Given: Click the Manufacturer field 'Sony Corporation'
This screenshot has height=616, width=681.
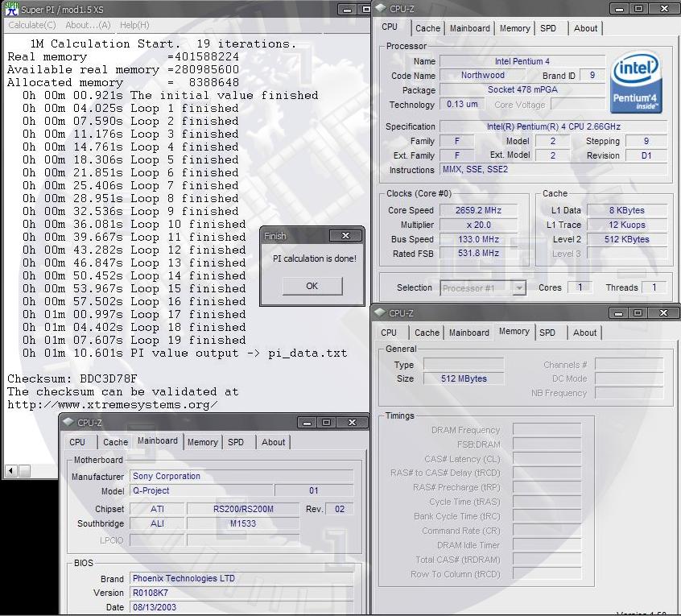Looking at the screenshot, I should click(x=241, y=476).
